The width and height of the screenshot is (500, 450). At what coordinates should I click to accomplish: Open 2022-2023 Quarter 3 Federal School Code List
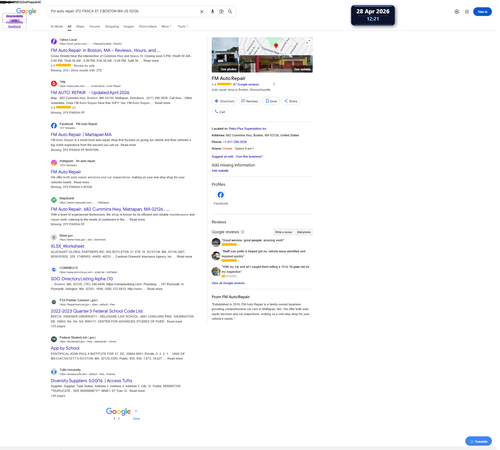pyautogui.click(x=97, y=311)
